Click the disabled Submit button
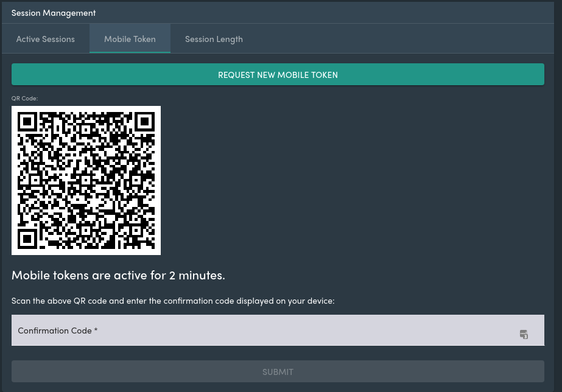This screenshot has height=392, width=562. (278, 371)
